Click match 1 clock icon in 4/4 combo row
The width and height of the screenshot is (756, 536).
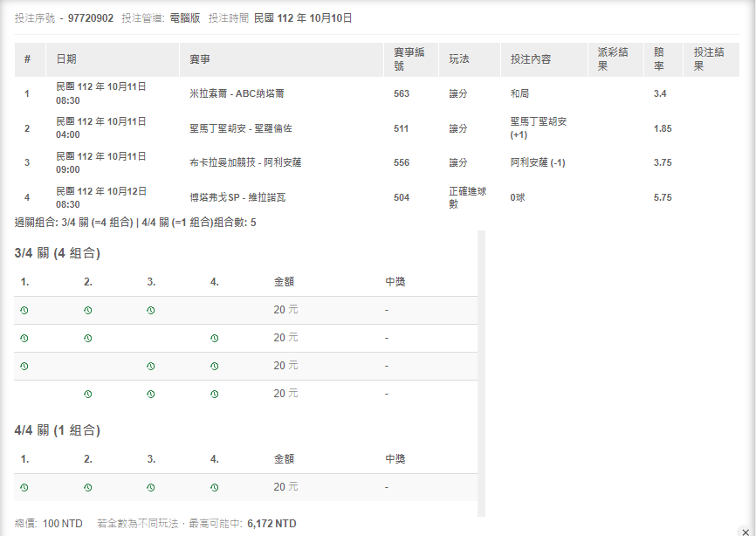pyautogui.click(x=24, y=488)
